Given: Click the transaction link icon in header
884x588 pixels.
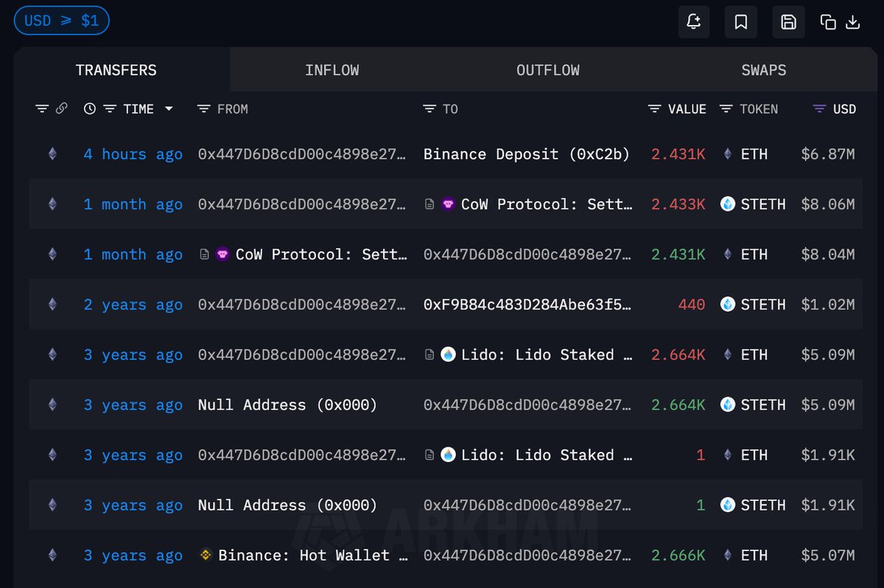Looking at the screenshot, I should coord(62,109).
